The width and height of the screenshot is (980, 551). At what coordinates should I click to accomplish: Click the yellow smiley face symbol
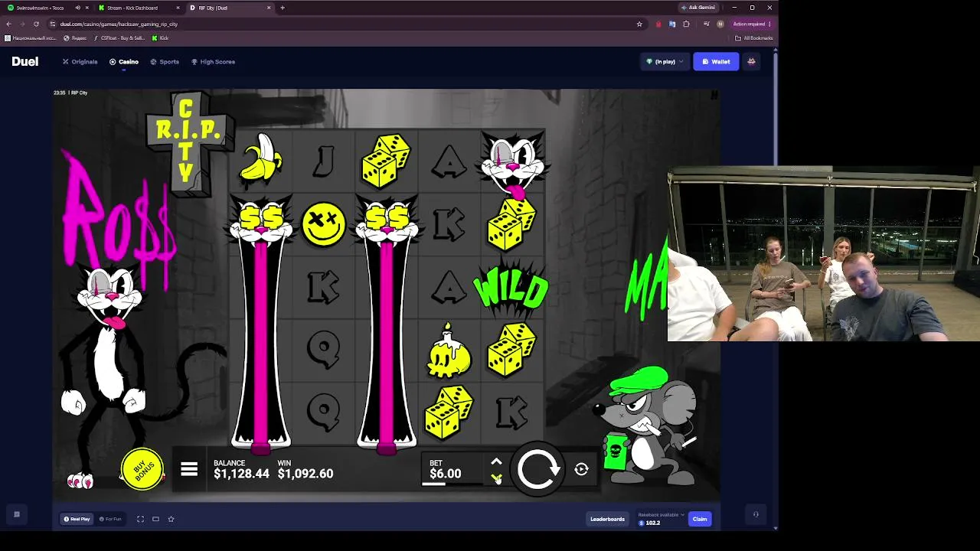[324, 225]
